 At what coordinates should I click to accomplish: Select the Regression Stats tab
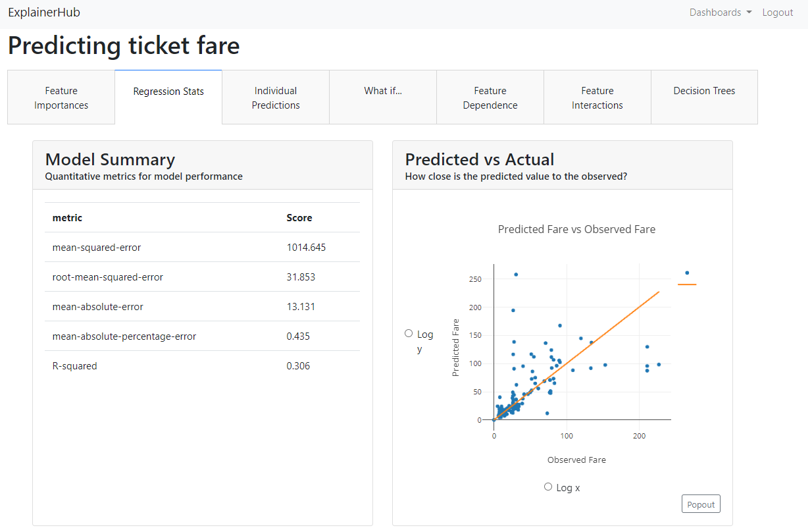coord(168,92)
